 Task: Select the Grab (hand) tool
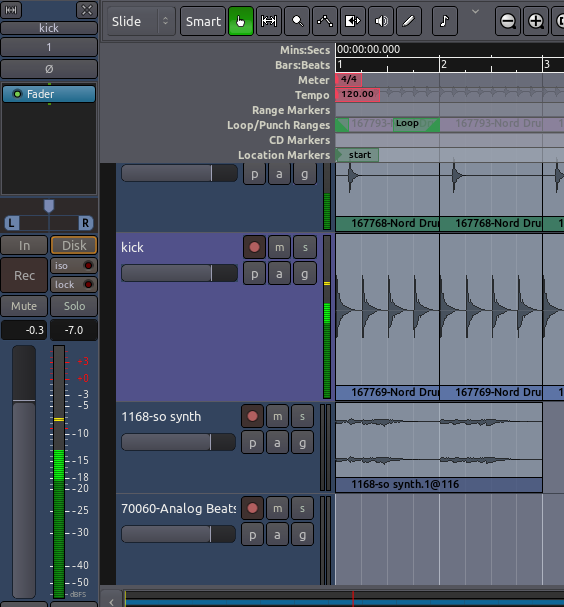coord(241,21)
